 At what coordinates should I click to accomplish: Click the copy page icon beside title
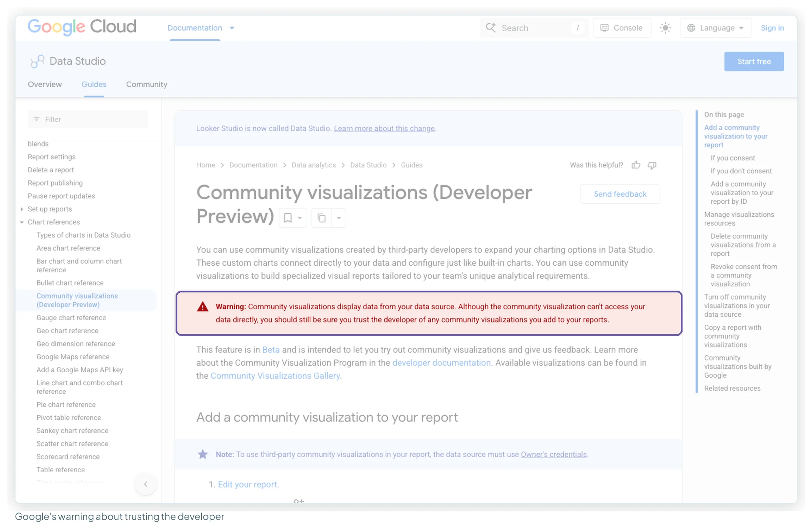click(321, 218)
